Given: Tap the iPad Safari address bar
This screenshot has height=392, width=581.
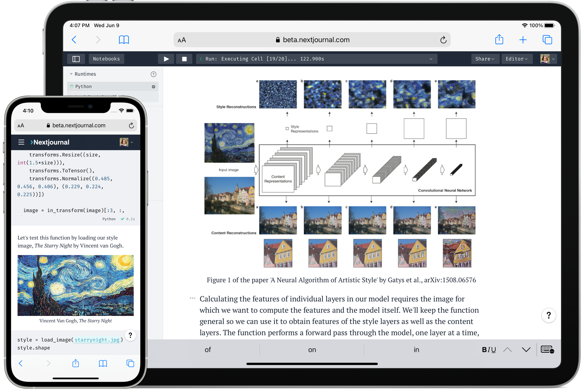Looking at the screenshot, I should (312, 40).
